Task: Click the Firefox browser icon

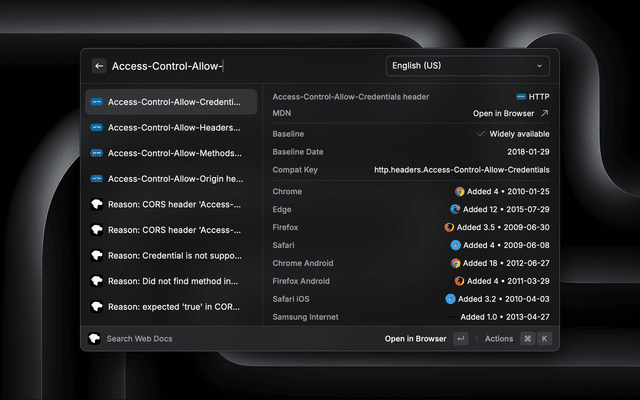Action: coord(449,227)
